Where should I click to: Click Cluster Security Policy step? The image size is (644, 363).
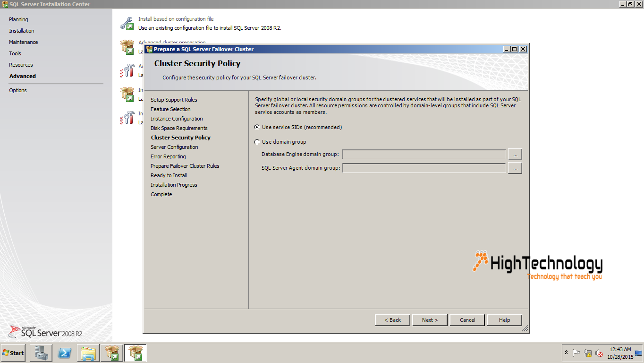181,138
